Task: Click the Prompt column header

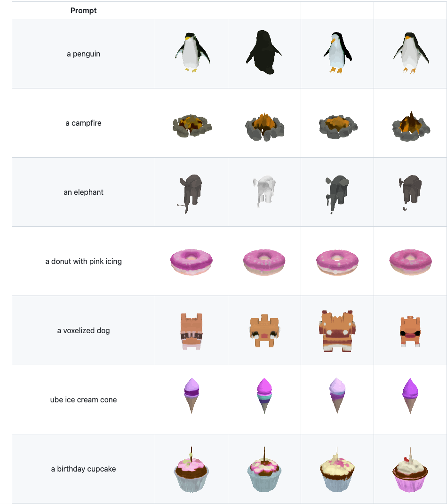Action: pyautogui.click(x=84, y=11)
